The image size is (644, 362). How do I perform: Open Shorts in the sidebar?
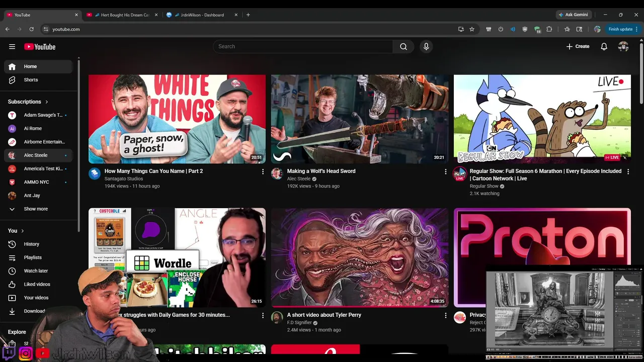(x=38, y=80)
